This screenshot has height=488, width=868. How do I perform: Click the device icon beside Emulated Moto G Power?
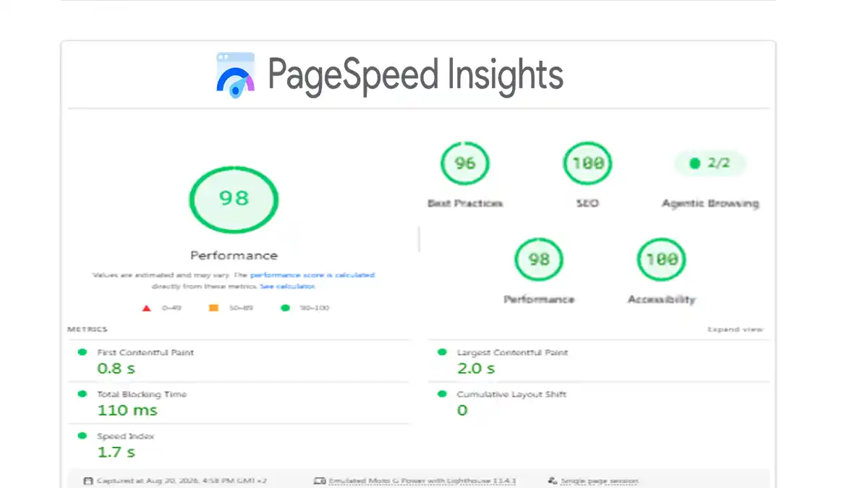tap(320, 481)
